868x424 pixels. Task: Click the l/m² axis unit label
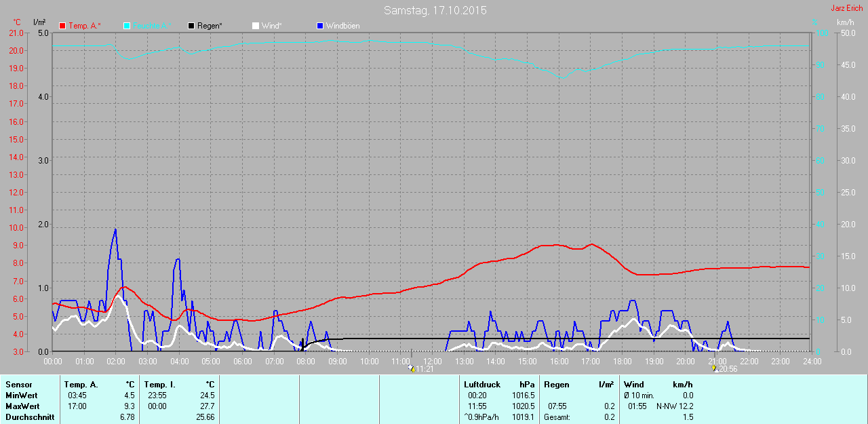point(39,22)
